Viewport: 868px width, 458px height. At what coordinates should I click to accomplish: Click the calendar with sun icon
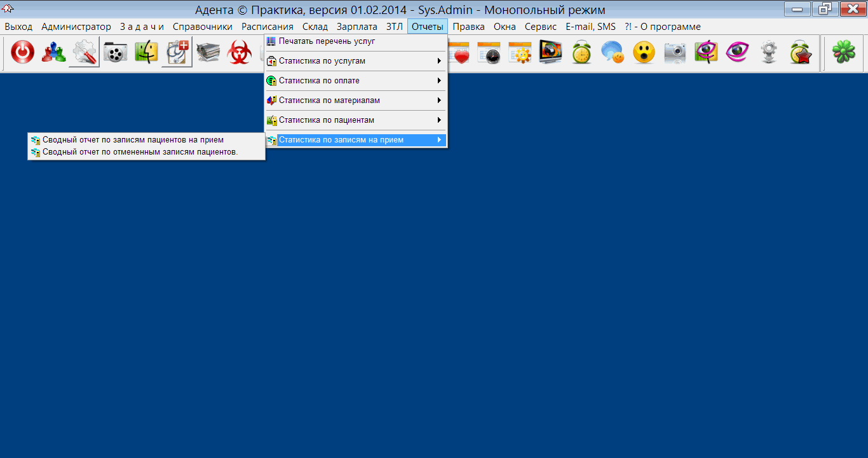click(520, 53)
